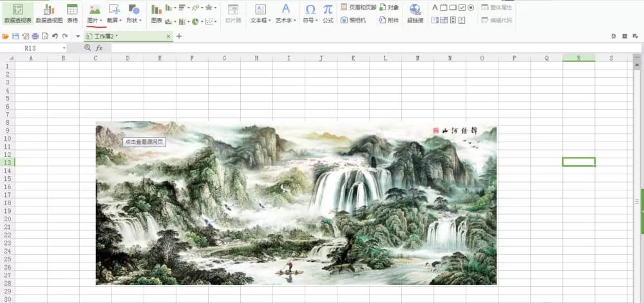644x303 pixels.
Task: Select the landscape painting image
Action: (296, 203)
